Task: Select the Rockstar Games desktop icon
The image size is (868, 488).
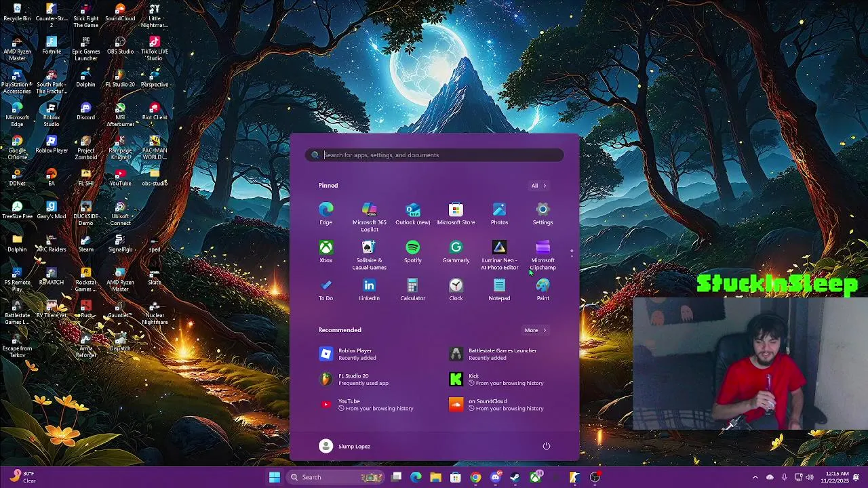Action: pyautogui.click(x=85, y=280)
